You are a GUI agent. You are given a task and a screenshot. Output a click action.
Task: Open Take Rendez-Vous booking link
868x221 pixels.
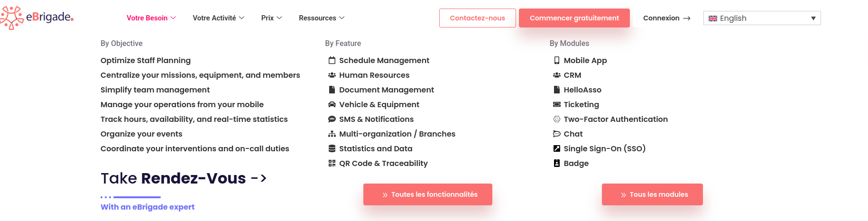click(184, 178)
